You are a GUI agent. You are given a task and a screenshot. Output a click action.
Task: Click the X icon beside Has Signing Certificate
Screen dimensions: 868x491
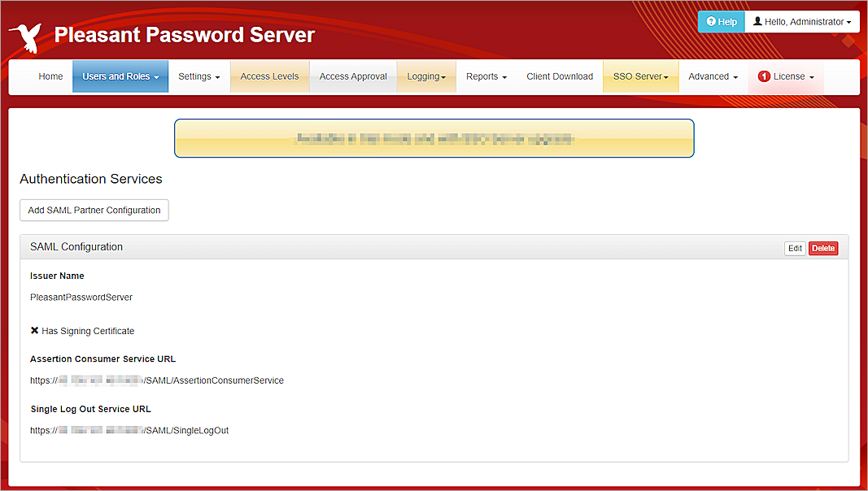(34, 331)
